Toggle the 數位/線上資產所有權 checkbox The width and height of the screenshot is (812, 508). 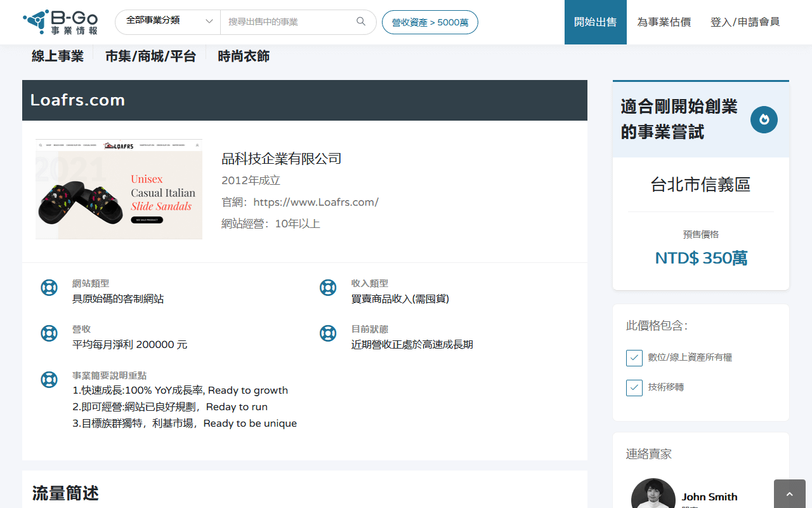(x=634, y=358)
